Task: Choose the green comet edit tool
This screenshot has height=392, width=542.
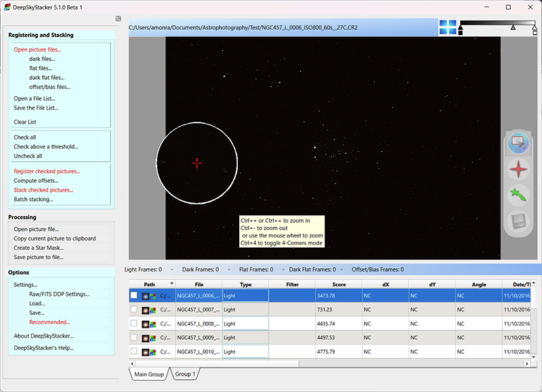Action: 518,195
